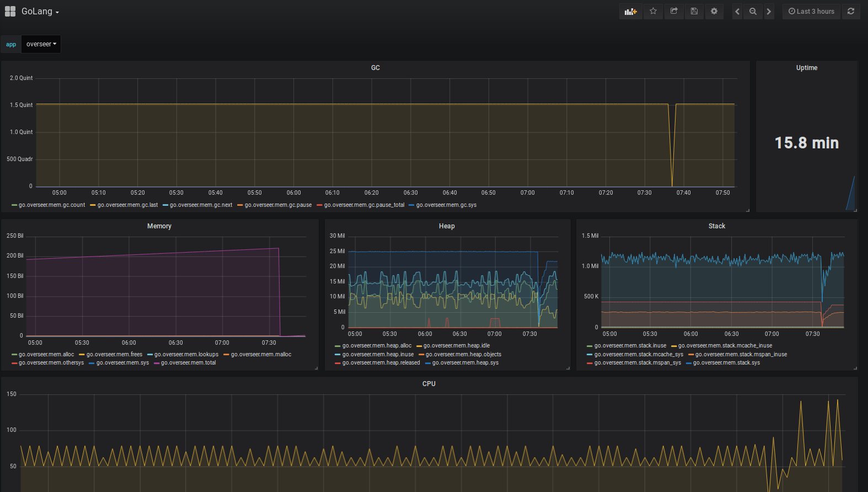Viewport: 868px width, 492px height.
Task: Shift time range forward with right arrow
Action: [769, 12]
